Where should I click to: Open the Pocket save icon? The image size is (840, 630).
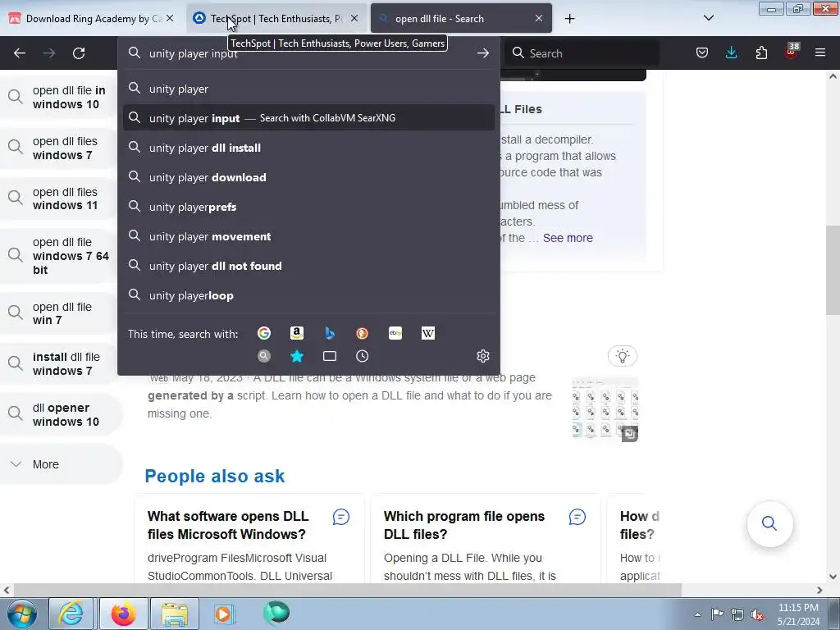point(702,52)
